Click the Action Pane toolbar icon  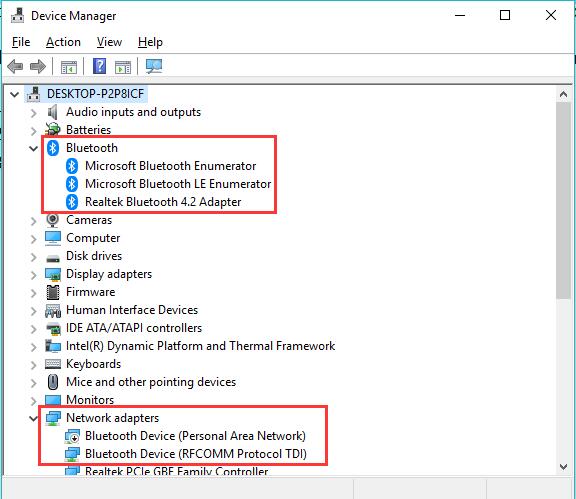tap(123, 67)
